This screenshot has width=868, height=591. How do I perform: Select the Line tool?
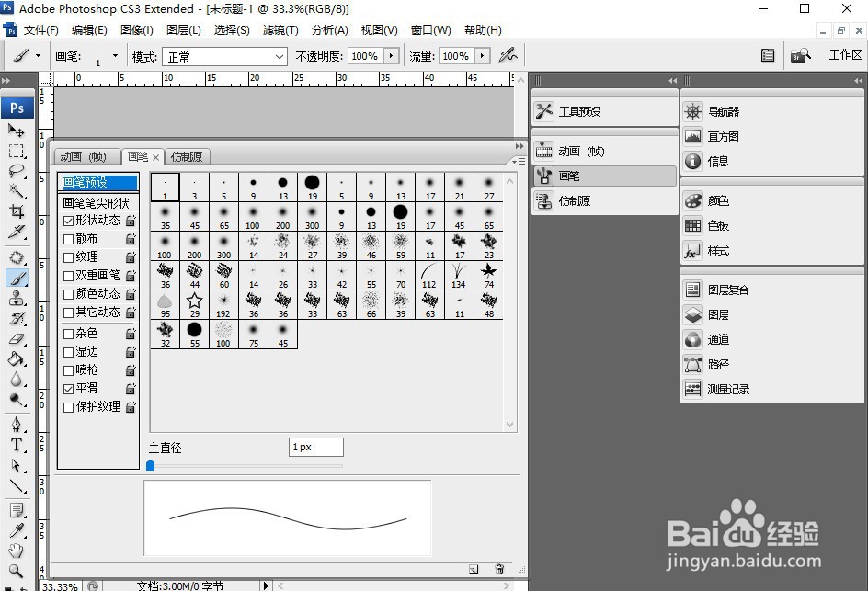pos(16,486)
